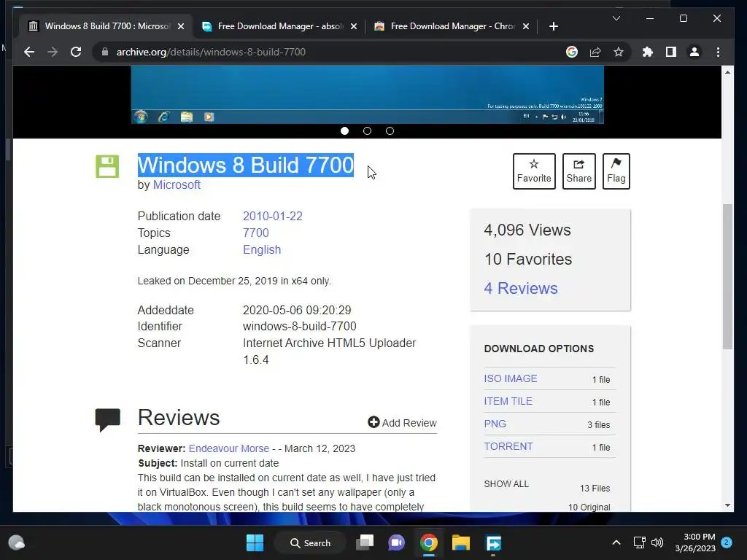Bookmark this page with the star icon
The width and height of the screenshot is (747, 560).
pyautogui.click(x=619, y=52)
